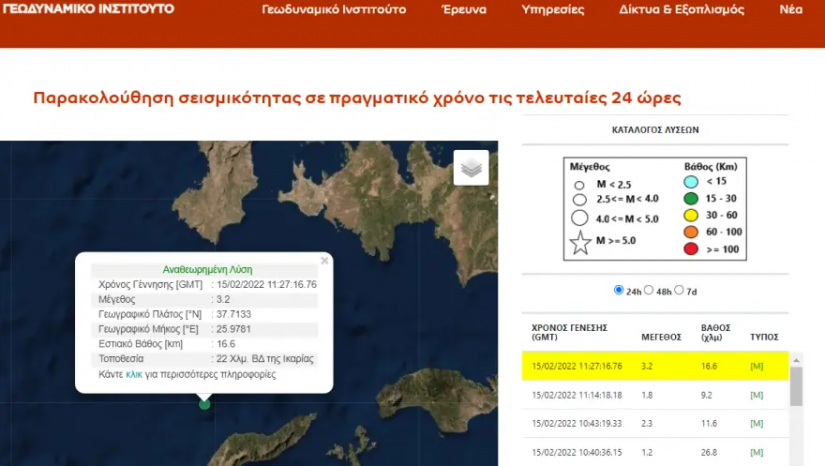Open the map layers switcher icon
Image resolution: width=825 pixels, height=466 pixels.
pyautogui.click(x=471, y=168)
